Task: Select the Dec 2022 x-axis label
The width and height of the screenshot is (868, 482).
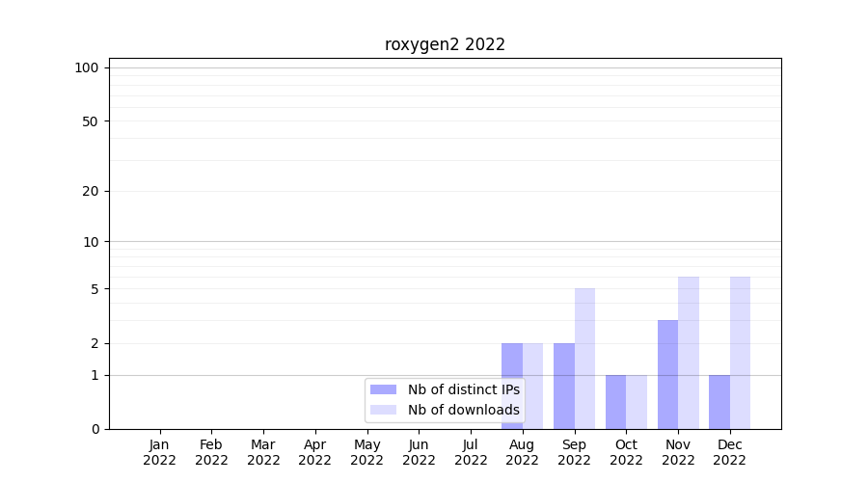Action: point(729,452)
